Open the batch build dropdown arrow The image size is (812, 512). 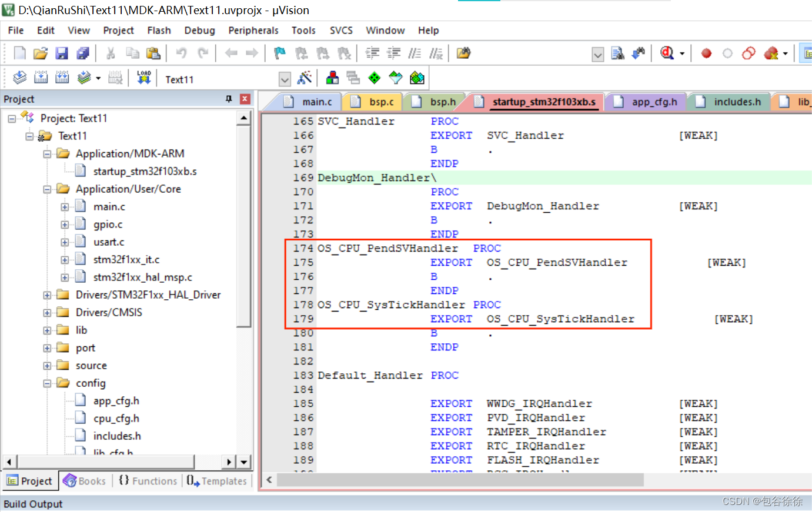click(x=98, y=78)
